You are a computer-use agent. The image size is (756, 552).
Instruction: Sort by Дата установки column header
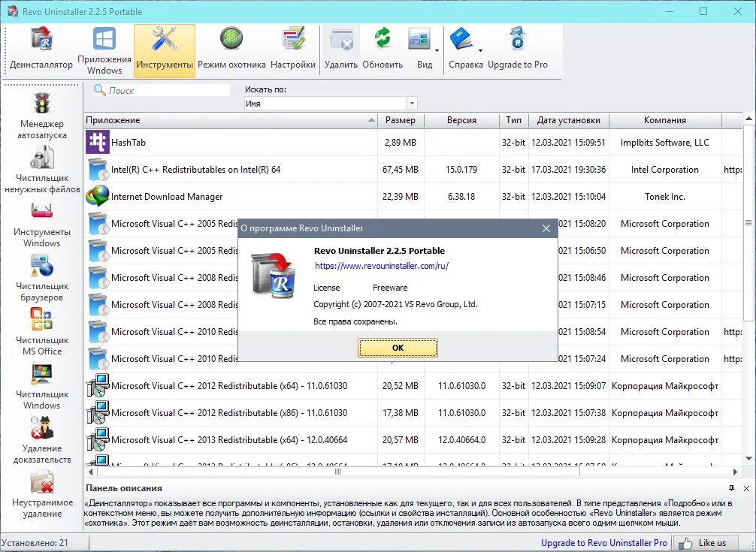(568, 120)
